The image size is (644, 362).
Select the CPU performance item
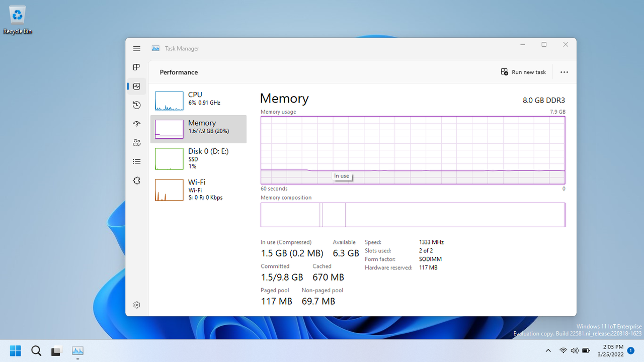click(x=198, y=101)
